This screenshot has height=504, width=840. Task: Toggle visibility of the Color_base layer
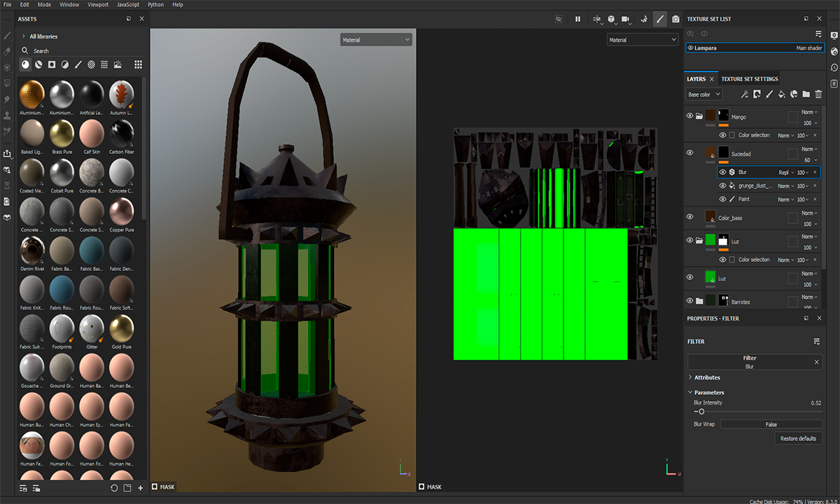tap(689, 217)
